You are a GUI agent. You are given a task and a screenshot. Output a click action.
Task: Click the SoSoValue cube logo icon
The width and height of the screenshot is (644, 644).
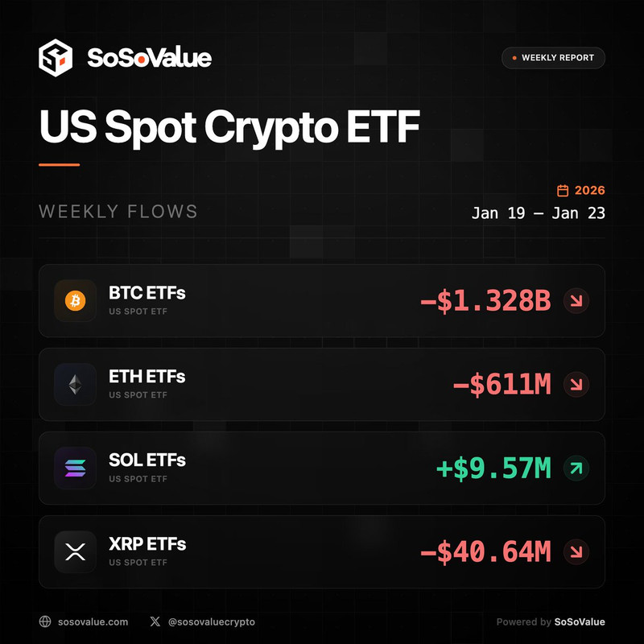[x=56, y=58]
